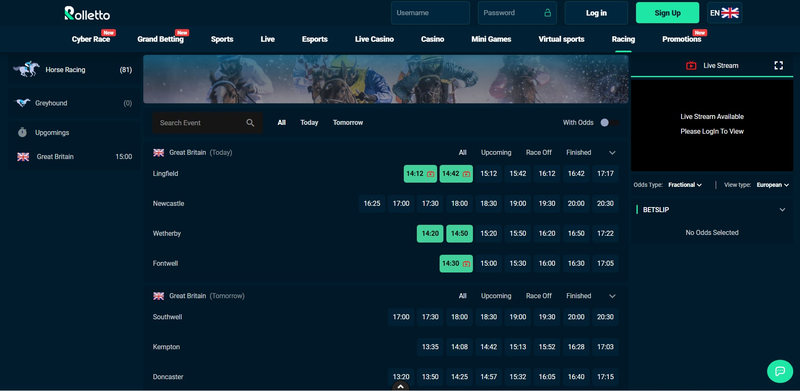
Task: Open the Live Casino section
Action: [374, 39]
